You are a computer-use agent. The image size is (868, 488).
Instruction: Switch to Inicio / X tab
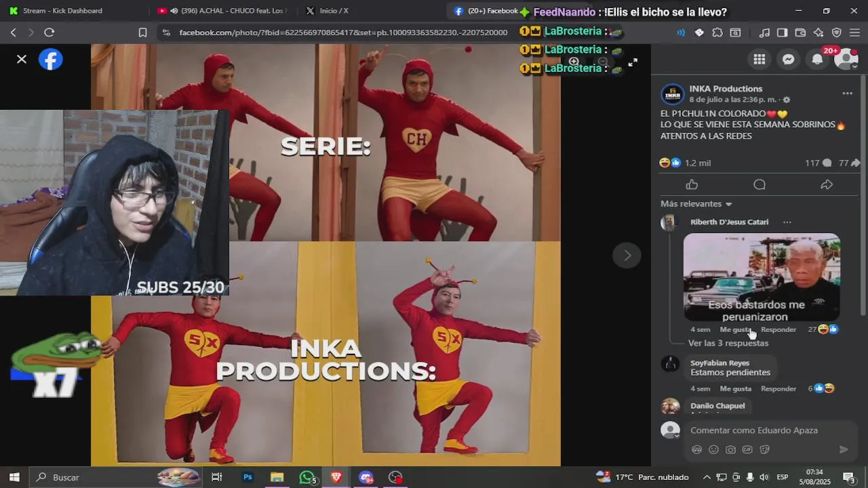tap(334, 11)
